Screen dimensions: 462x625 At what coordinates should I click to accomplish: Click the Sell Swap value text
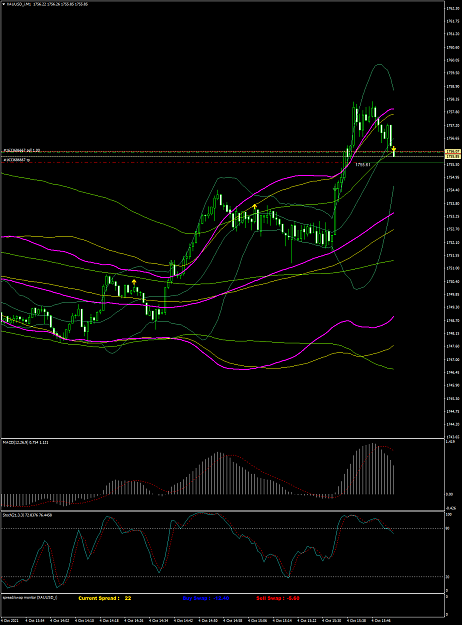(293, 598)
